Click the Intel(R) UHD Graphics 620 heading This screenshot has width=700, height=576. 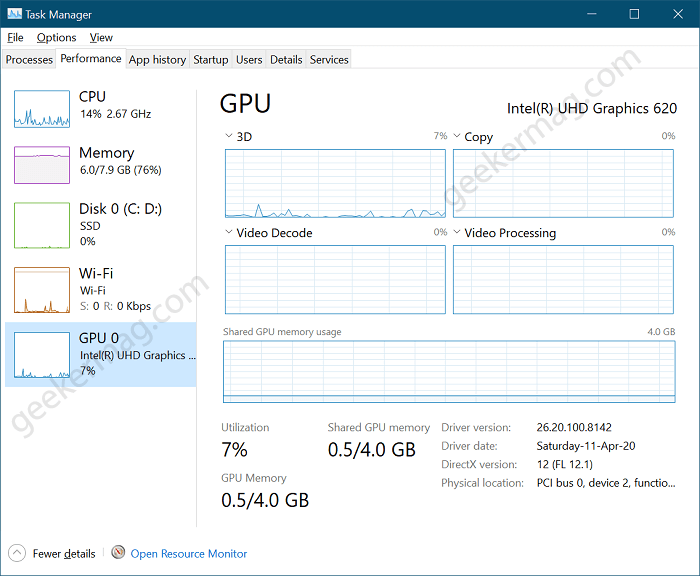(x=592, y=109)
